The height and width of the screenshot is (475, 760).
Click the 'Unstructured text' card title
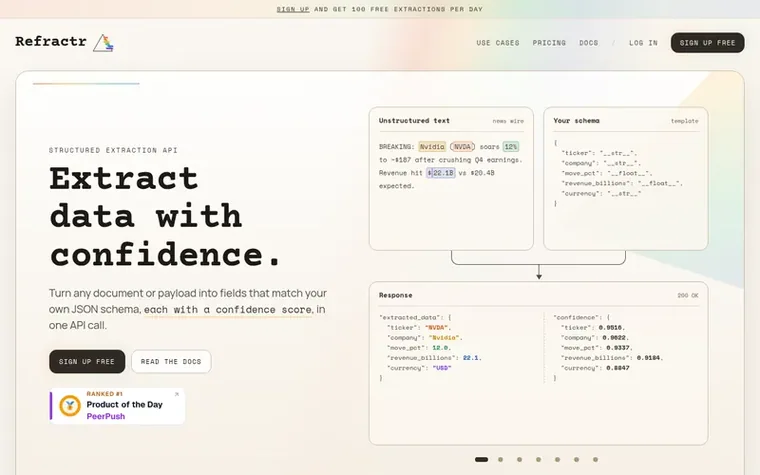tap(414, 121)
